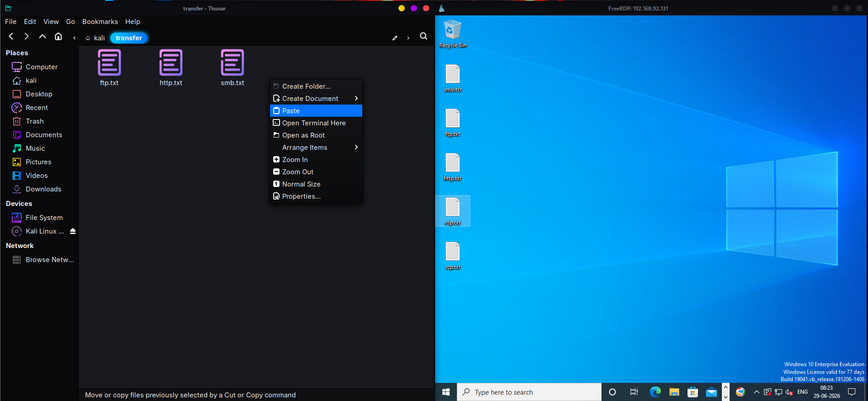Choose Zoom Out from context menu
Screen dimensions: 868x401
tap(316, 172)
